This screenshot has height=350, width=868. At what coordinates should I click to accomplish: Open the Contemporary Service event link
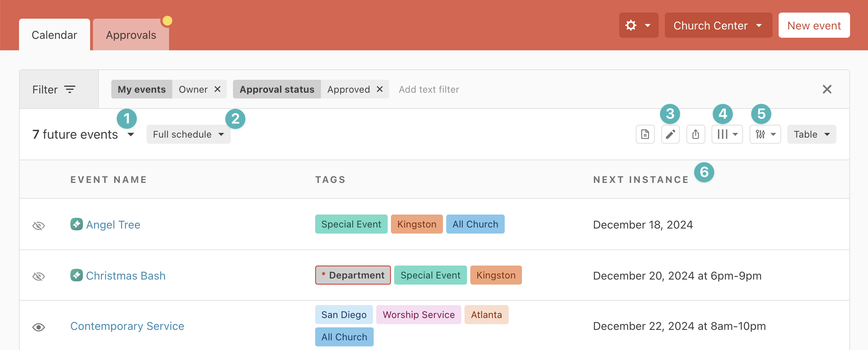pos(127,326)
